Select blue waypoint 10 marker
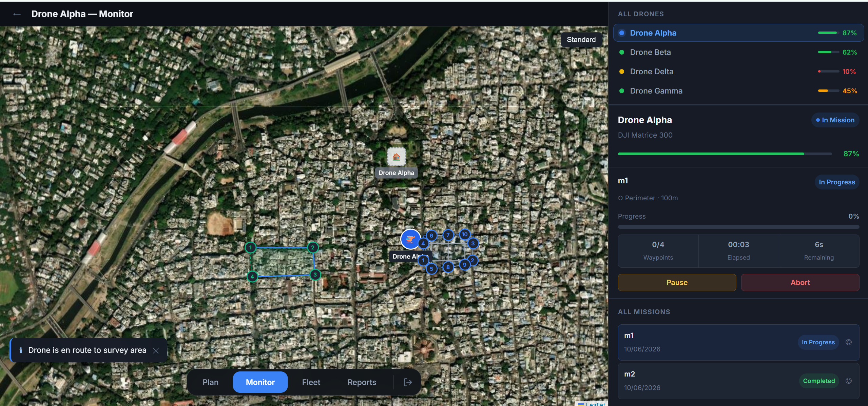 click(x=465, y=234)
